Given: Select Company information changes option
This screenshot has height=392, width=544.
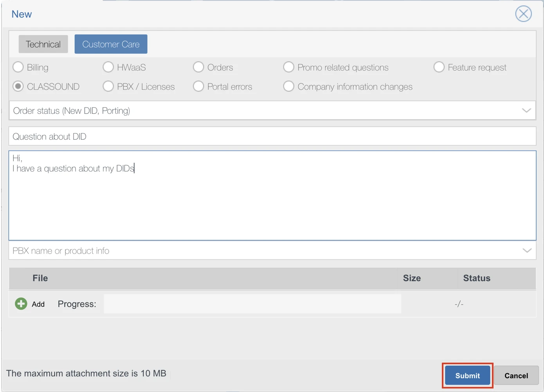Looking at the screenshot, I should pos(289,86).
